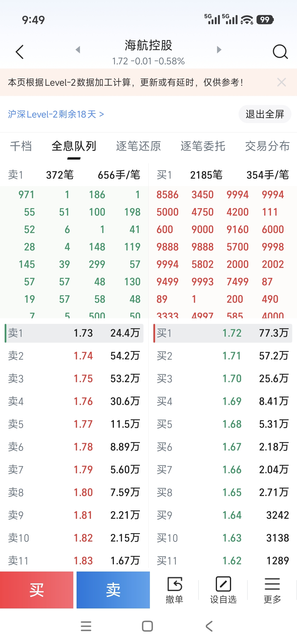Switch to 逐笔还原 tab
Viewport: 297px width, 644px height.
coord(138,146)
